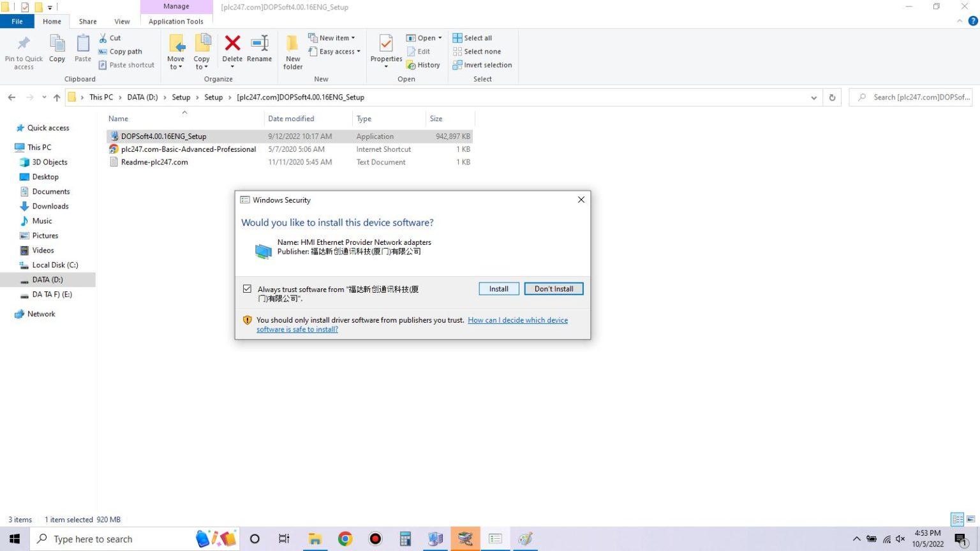
Task: Open the Explorer Help question icon
Action: 973,21
